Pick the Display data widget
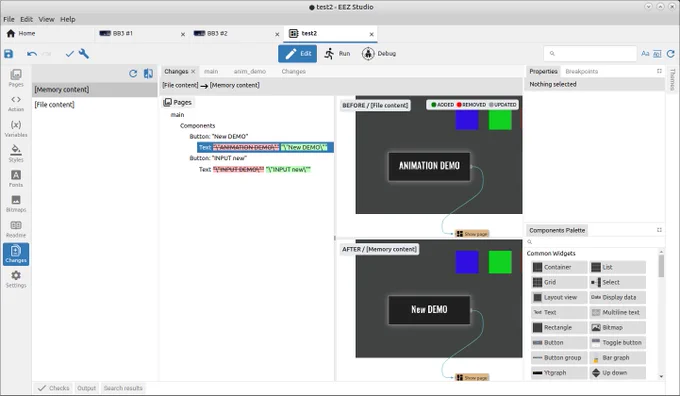The height and width of the screenshot is (396, 680). [618, 298]
